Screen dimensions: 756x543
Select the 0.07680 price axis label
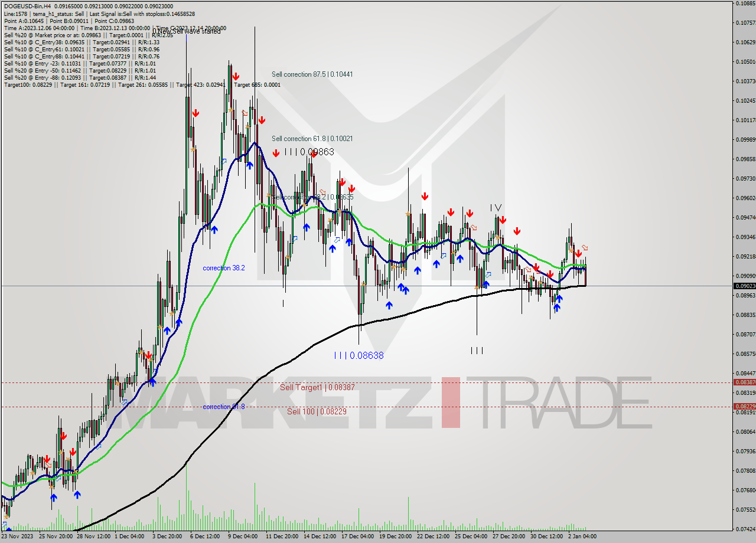pos(745,490)
